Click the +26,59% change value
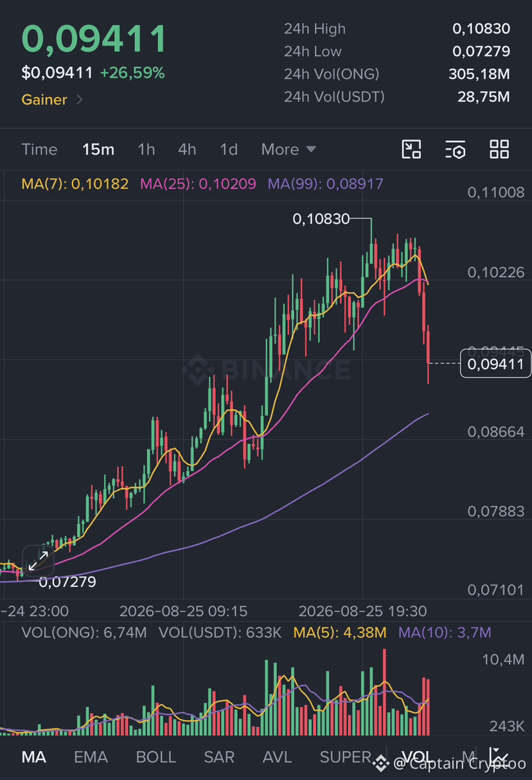 coord(132,73)
